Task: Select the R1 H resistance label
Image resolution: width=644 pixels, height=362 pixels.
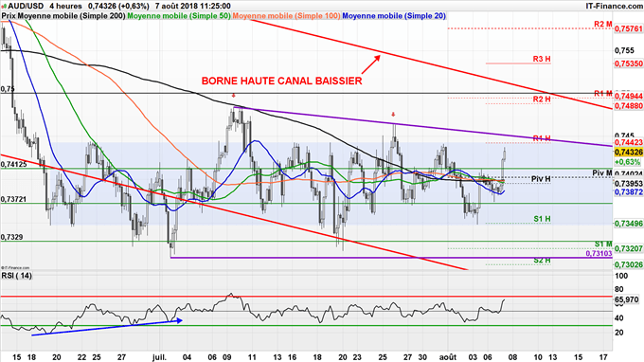Action: (542, 138)
